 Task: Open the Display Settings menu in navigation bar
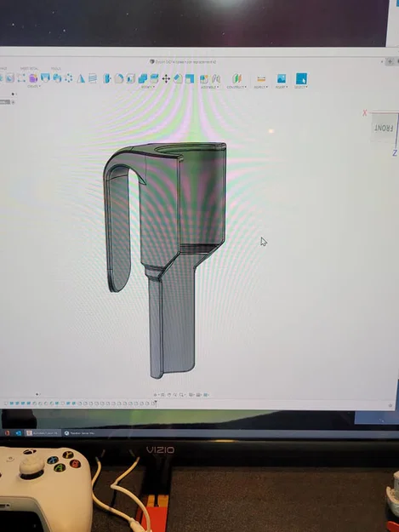point(191,395)
